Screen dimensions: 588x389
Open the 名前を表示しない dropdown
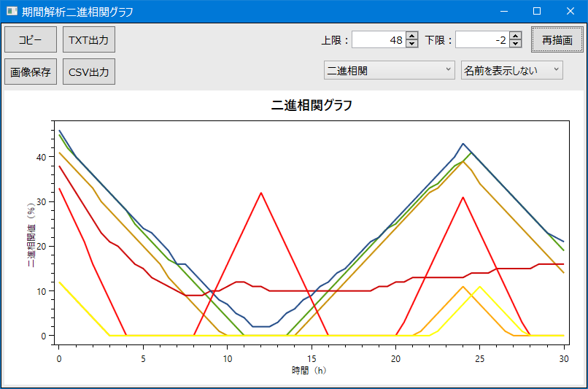pos(512,70)
